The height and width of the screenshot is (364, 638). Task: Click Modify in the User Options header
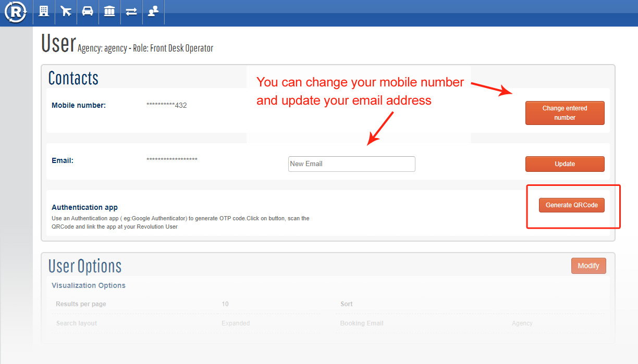[x=588, y=266]
